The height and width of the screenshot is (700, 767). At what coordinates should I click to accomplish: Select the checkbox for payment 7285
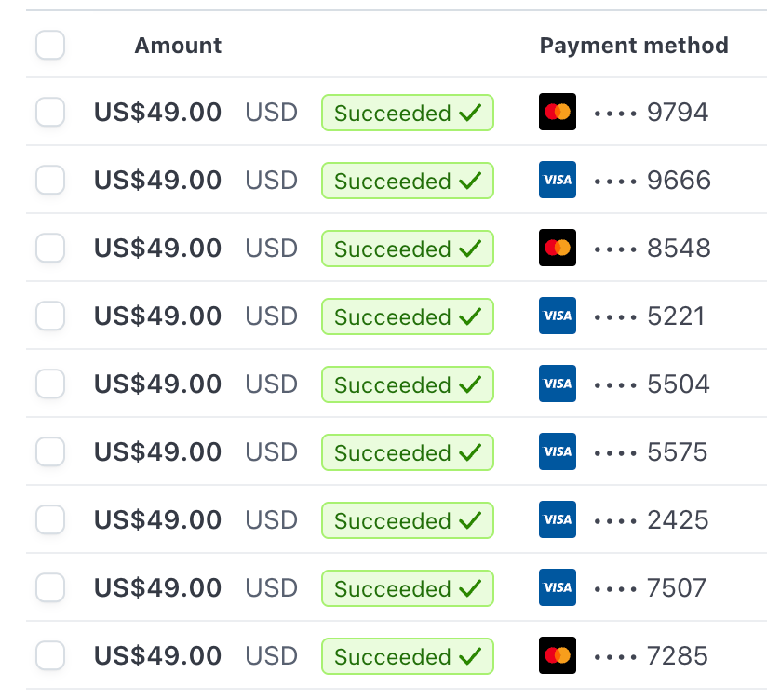50,655
